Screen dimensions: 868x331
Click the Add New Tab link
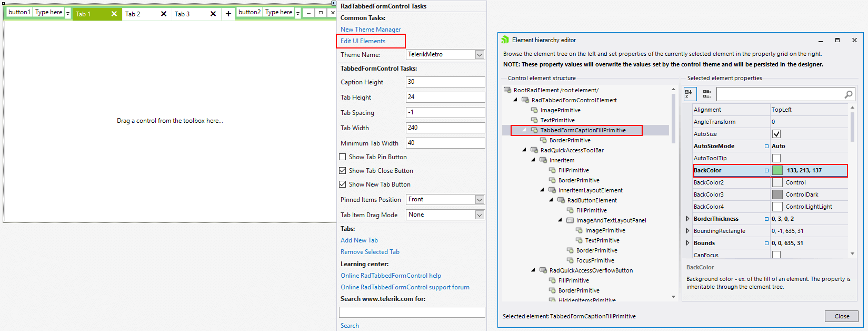tap(359, 240)
